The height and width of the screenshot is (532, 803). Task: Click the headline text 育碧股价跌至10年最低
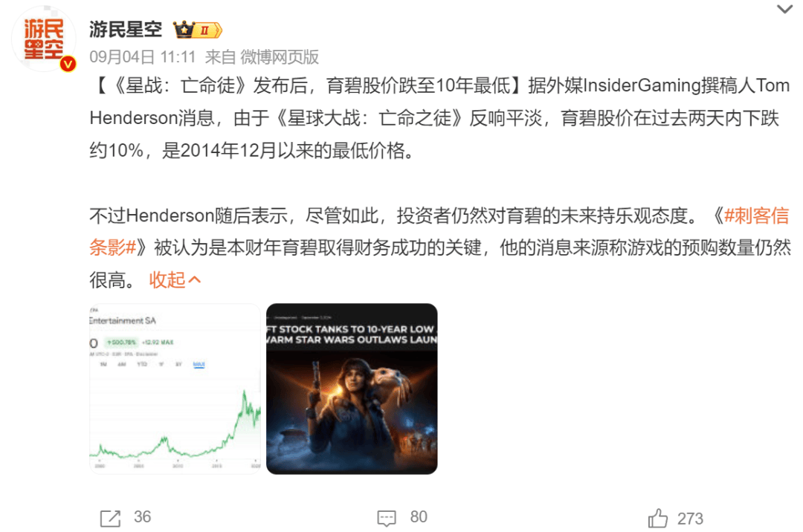click(x=419, y=85)
